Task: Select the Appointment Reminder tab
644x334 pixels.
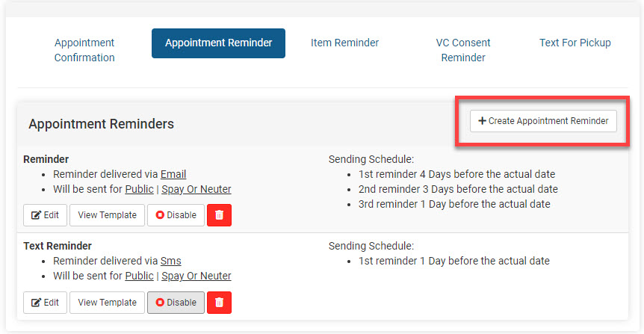Action: point(218,43)
